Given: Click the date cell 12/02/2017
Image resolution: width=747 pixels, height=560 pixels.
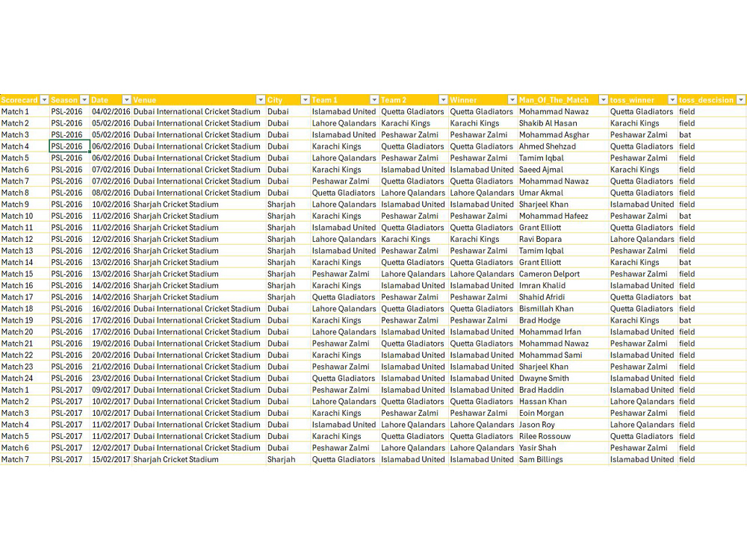Looking at the screenshot, I should click(x=111, y=447).
